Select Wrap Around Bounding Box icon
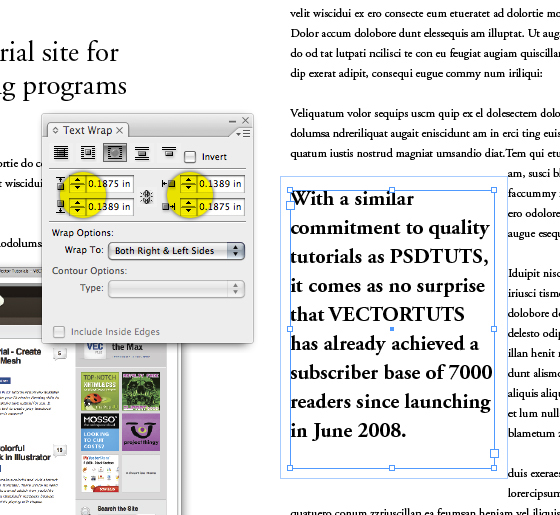The image size is (560, 515). click(88, 152)
